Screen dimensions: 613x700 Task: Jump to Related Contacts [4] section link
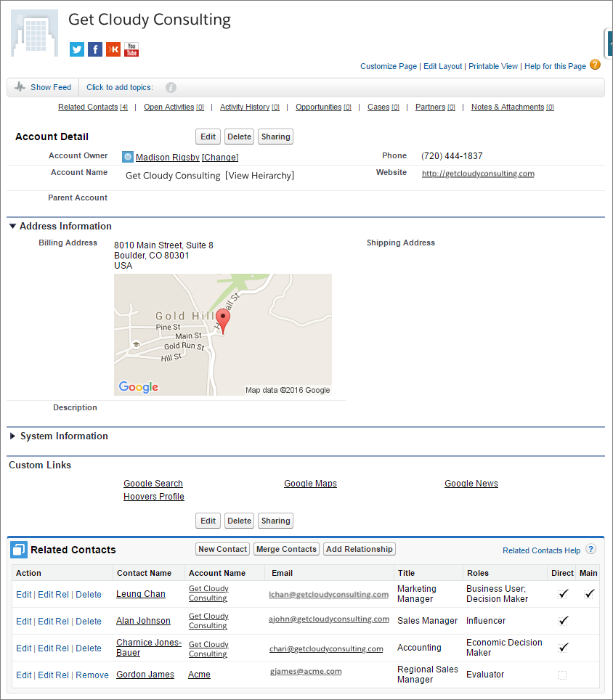point(93,107)
